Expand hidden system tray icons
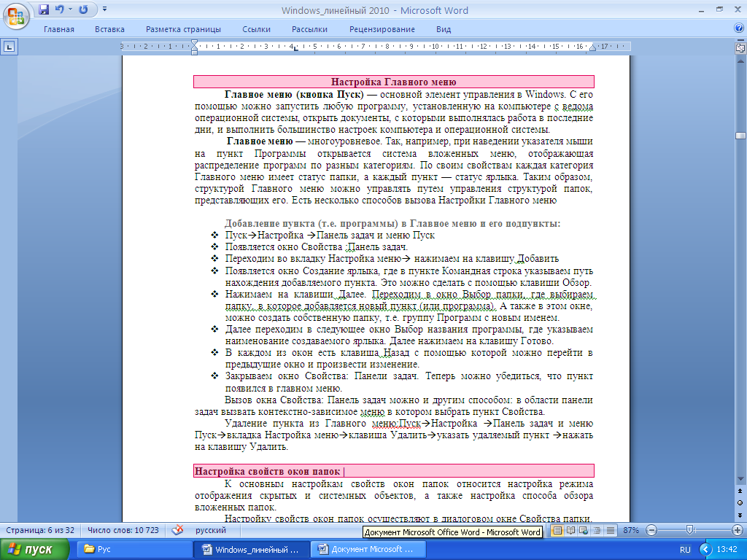The width and height of the screenshot is (747, 560). (x=705, y=550)
